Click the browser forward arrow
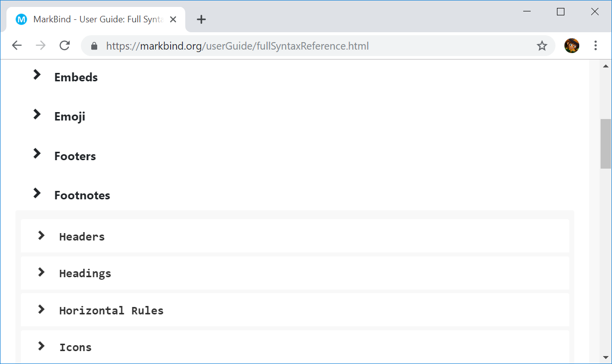The height and width of the screenshot is (364, 612). coord(41,46)
